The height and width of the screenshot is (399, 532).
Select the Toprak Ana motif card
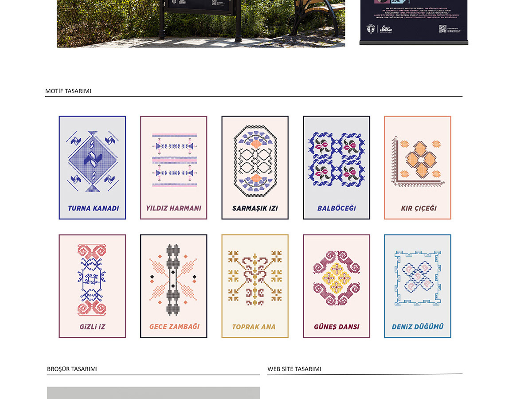point(255,286)
